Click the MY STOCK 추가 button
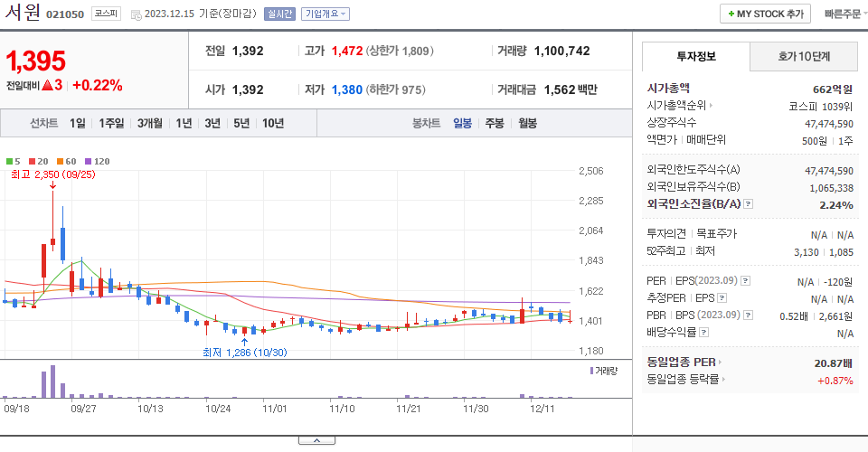The image size is (868, 452). [765, 14]
